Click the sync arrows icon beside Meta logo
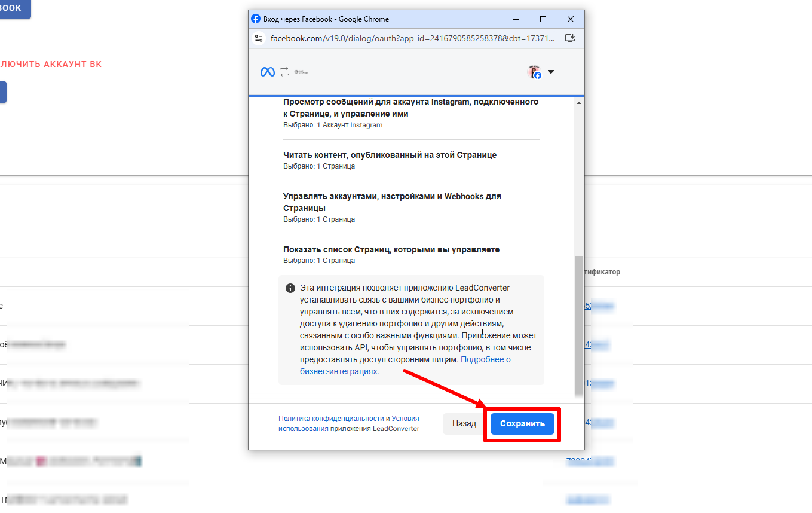 click(284, 72)
